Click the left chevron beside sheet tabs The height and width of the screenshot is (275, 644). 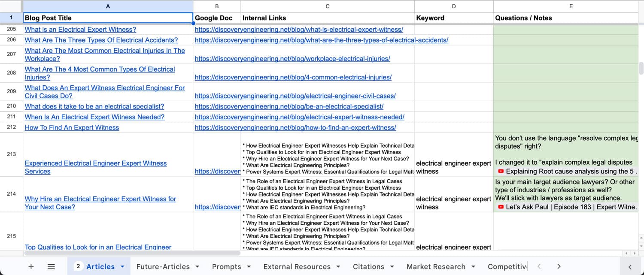539,266
